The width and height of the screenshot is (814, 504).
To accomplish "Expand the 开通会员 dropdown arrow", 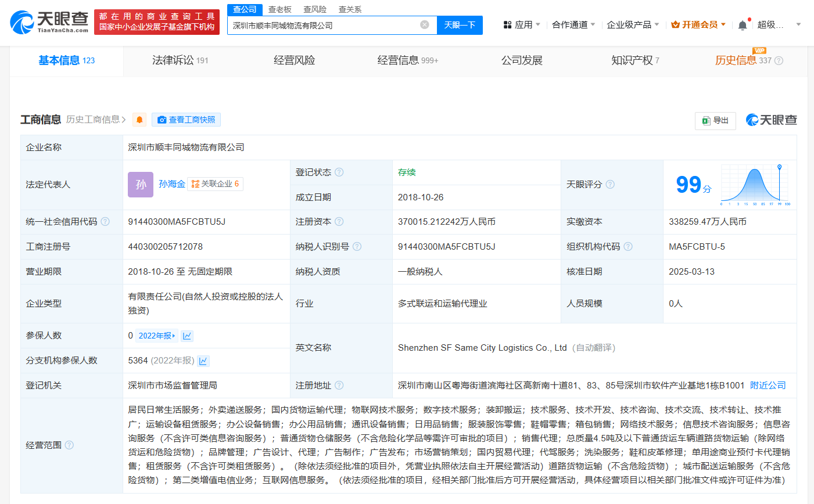I will [x=723, y=24].
